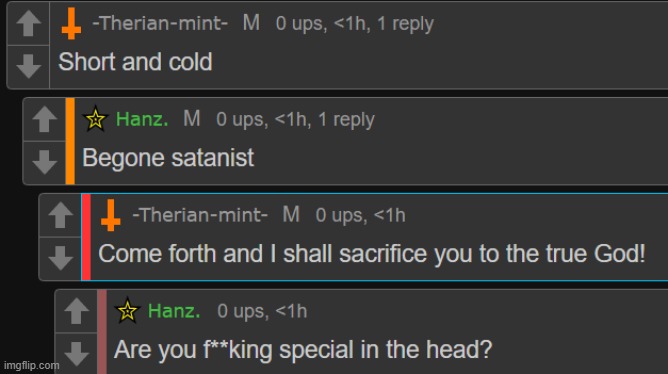The image size is (668, 374).
Task: Upvote the "Are you f**king special" comment
Action: coord(76,311)
